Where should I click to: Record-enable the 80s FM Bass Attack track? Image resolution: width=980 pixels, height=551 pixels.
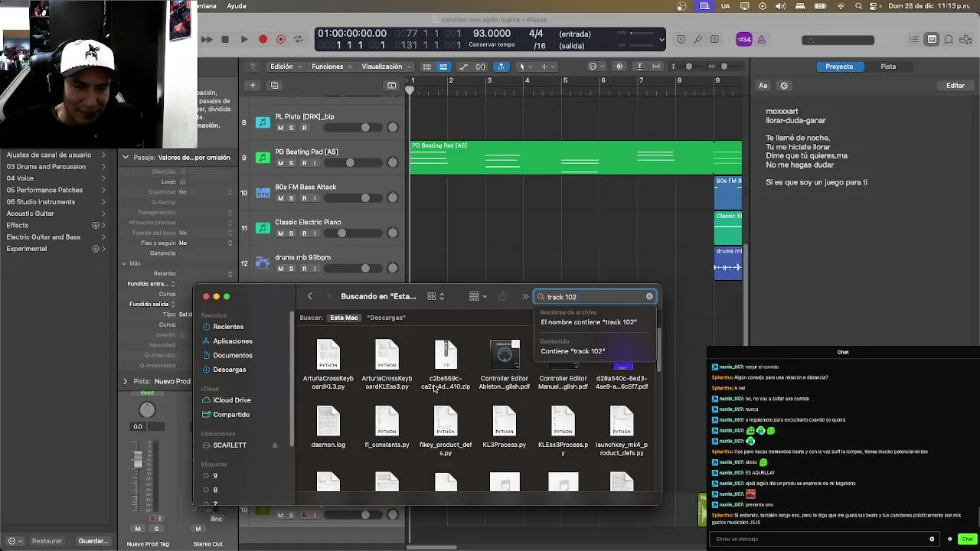click(304, 198)
